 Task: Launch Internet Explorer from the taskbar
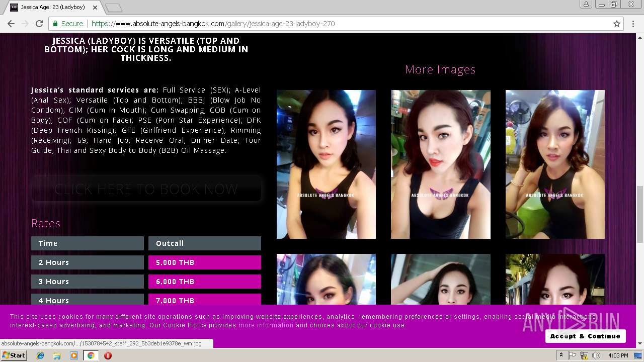click(40, 355)
